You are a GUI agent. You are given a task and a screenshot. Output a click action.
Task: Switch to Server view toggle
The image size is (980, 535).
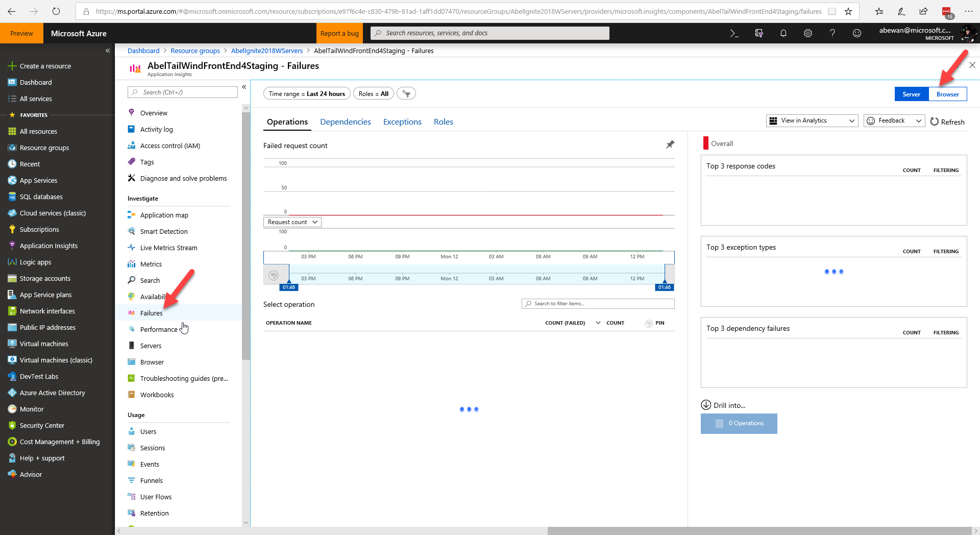point(911,94)
